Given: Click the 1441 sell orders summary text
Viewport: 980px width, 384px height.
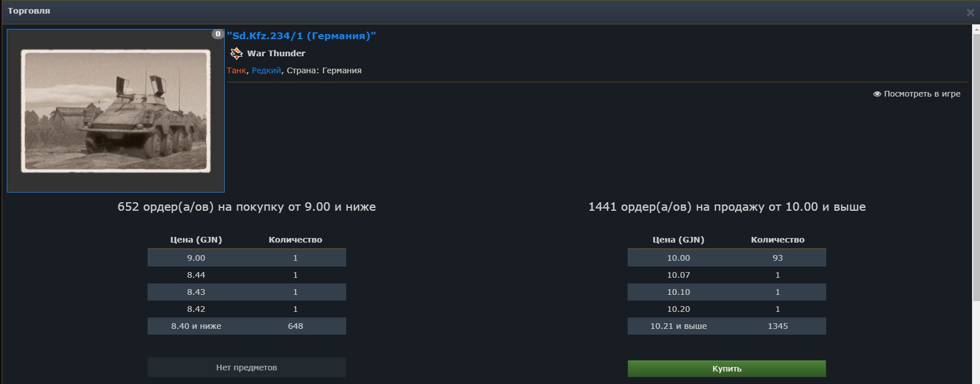Looking at the screenshot, I should tap(727, 207).
